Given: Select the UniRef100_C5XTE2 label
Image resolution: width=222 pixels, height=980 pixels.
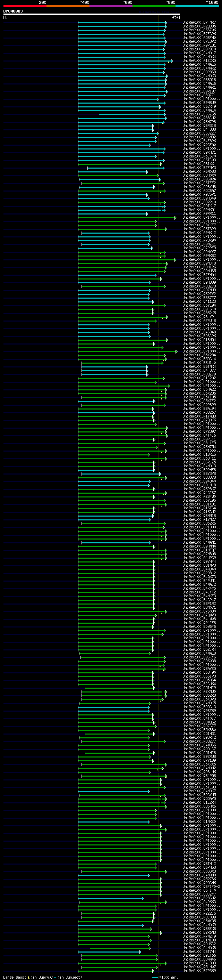Looking at the screenshot, I should (199, 401).
